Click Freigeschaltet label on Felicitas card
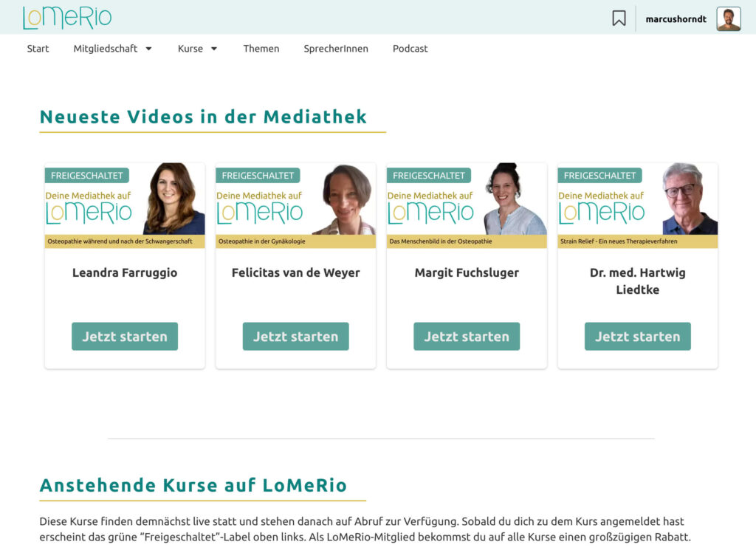The width and height of the screenshot is (756, 553). [x=258, y=176]
